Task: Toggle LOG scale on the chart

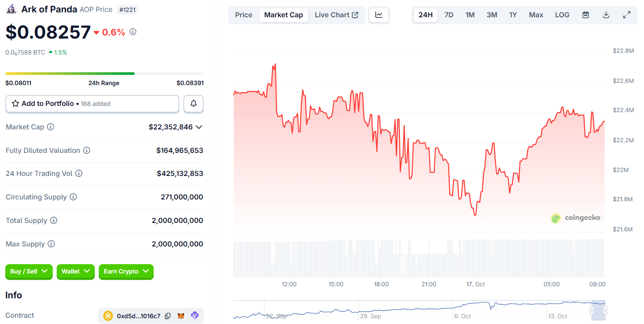Action: (x=562, y=14)
